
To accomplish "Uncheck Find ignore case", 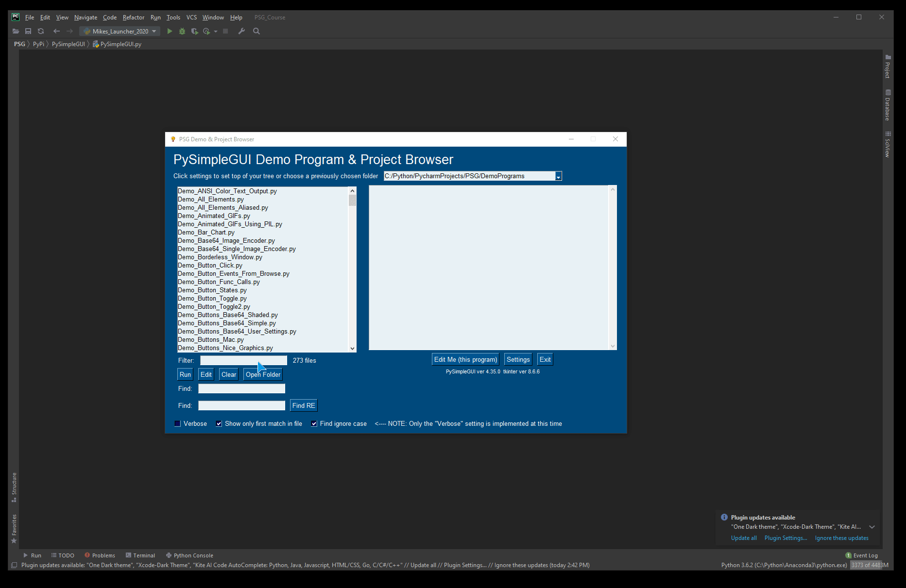I will click(x=314, y=424).
